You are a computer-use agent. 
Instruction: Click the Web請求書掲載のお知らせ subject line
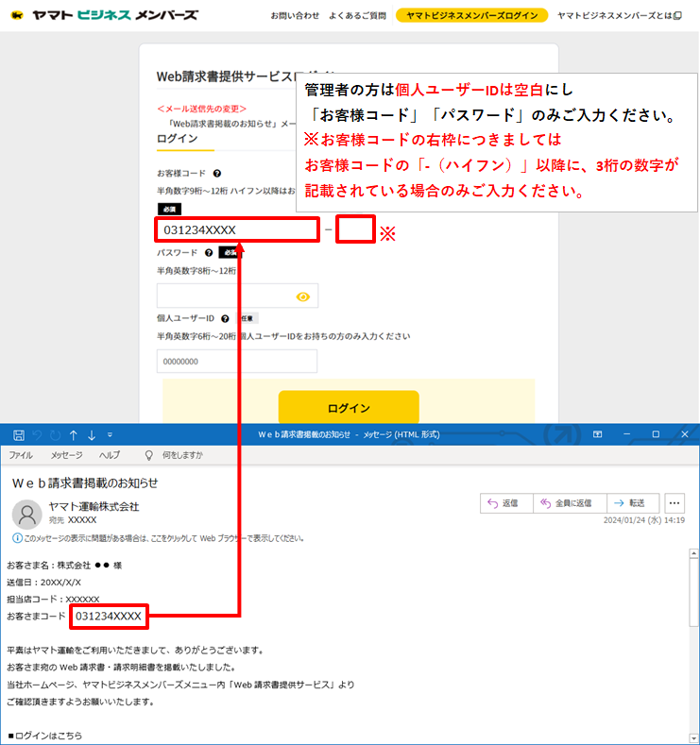click(85, 483)
